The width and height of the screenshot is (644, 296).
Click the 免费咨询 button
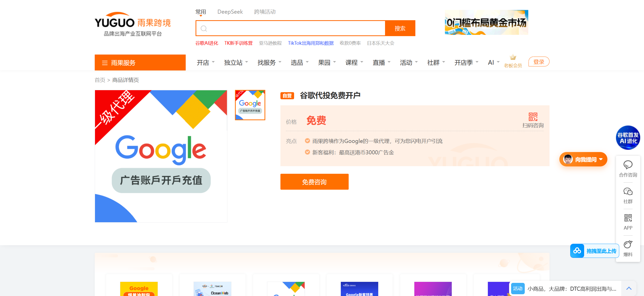point(315,182)
